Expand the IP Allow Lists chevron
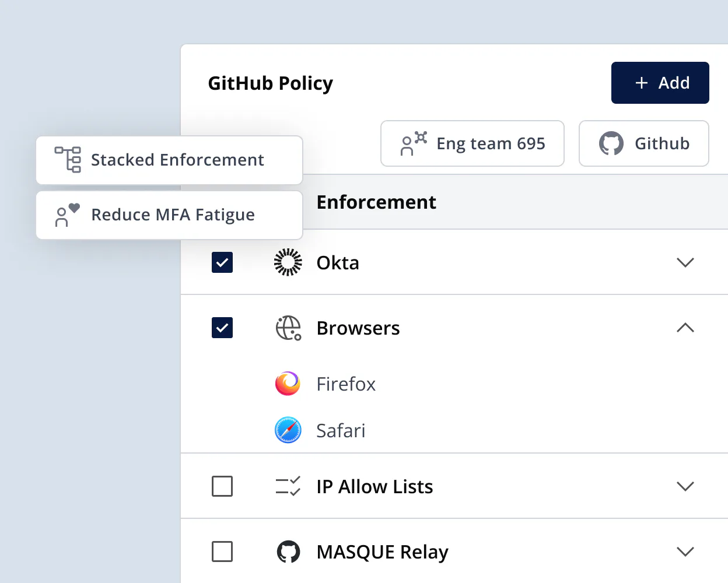Image resolution: width=728 pixels, height=583 pixels. pyautogui.click(x=685, y=486)
